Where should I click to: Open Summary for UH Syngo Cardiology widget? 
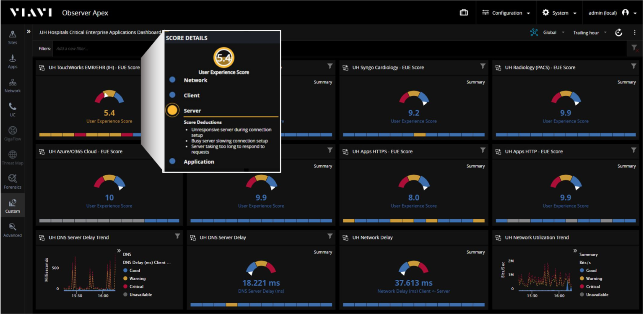pos(475,82)
